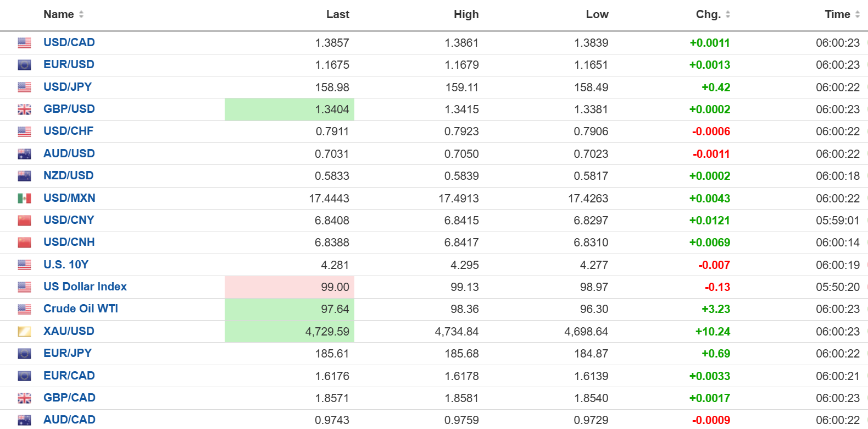Click the Last column header
868x429 pixels.
coord(337,14)
